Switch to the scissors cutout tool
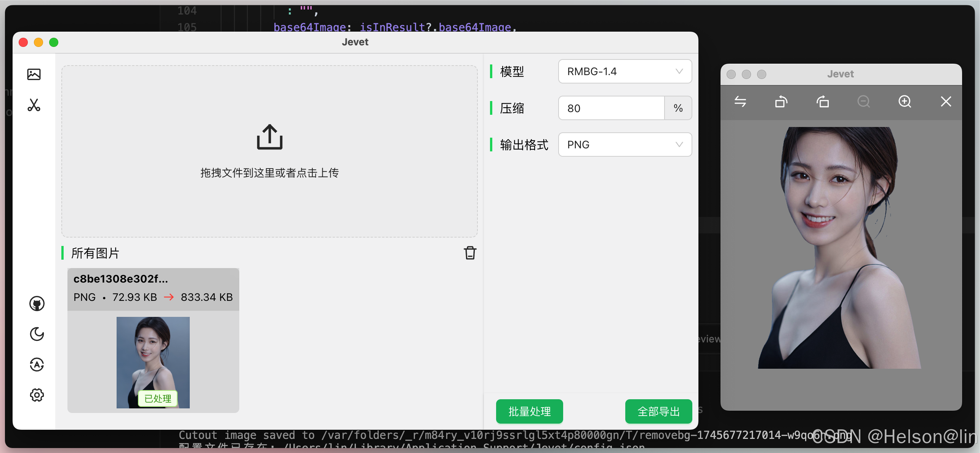This screenshot has height=453, width=980. point(34,105)
